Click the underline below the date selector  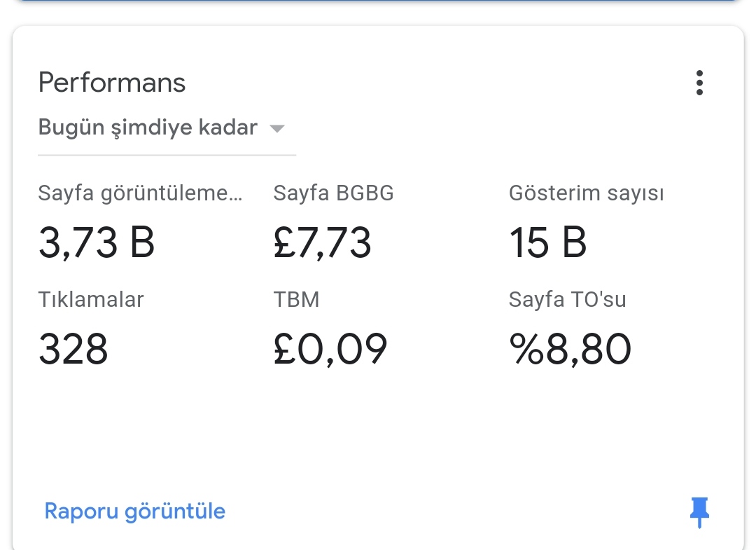coord(167,155)
